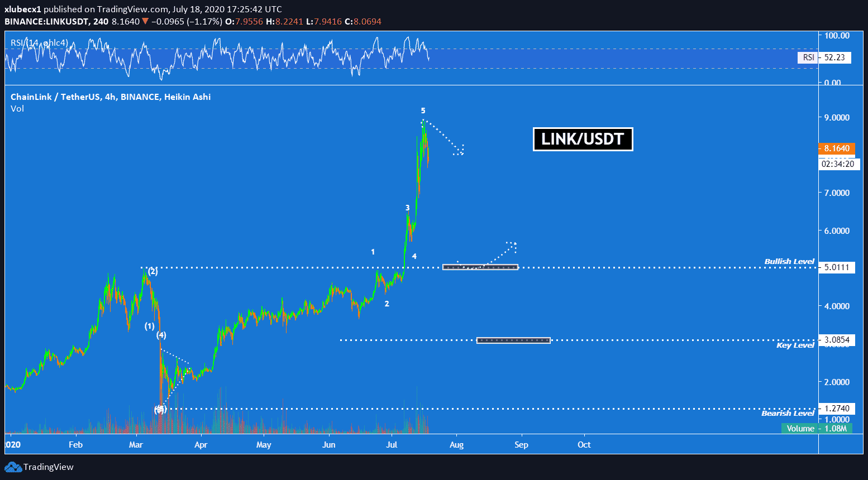The width and height of the screenshot is (868, 480).
Task: Click the Vol indicator label
Action: click(17, 108)
